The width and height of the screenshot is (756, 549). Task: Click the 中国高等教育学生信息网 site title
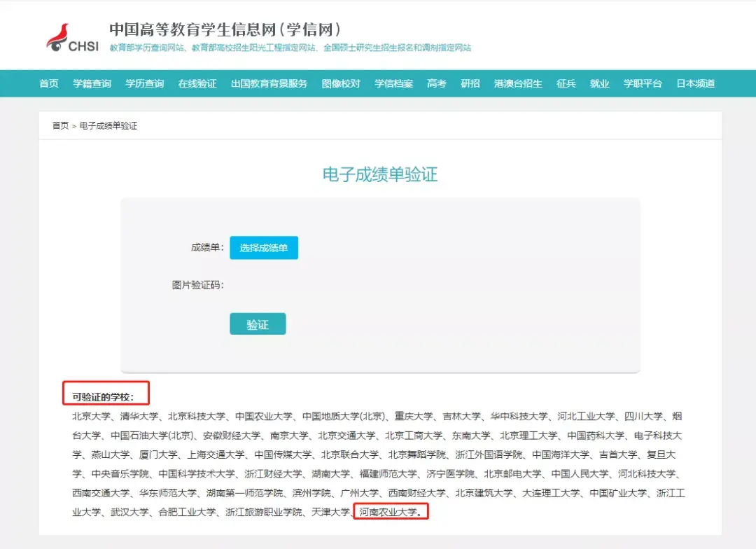pos(225,29)
